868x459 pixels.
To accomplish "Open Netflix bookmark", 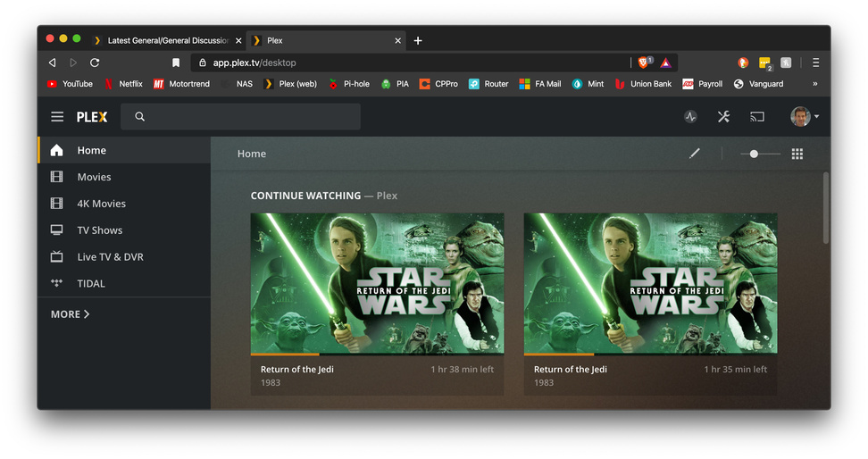I will 123,84.
